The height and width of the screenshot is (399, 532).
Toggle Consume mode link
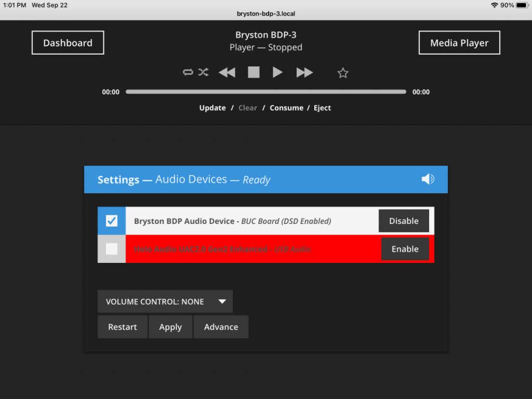click(x=286, y=108)
